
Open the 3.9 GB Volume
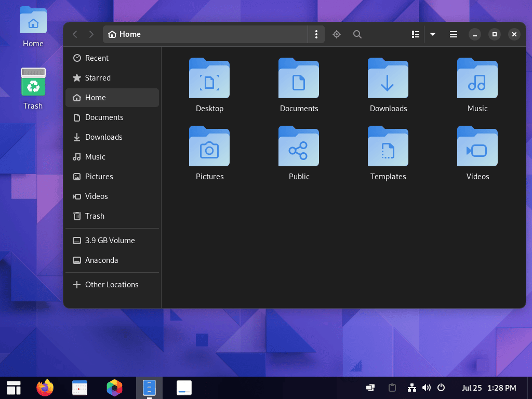[112, 240]
